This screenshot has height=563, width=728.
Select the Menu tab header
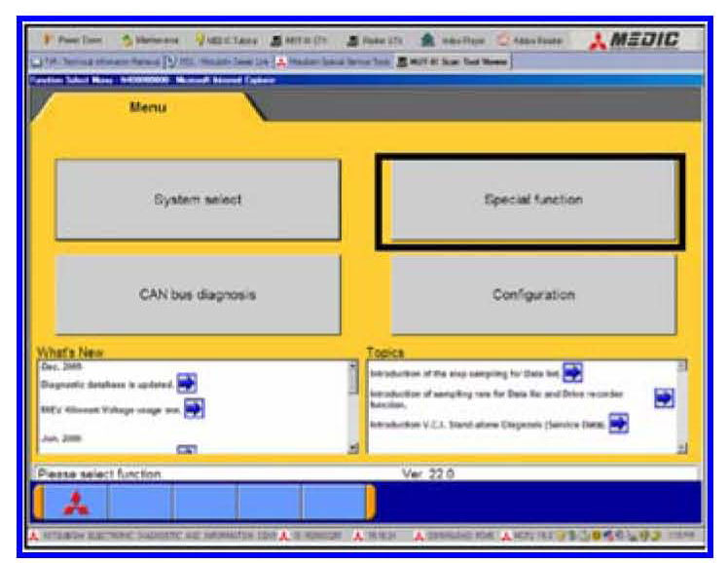point(150,107)
